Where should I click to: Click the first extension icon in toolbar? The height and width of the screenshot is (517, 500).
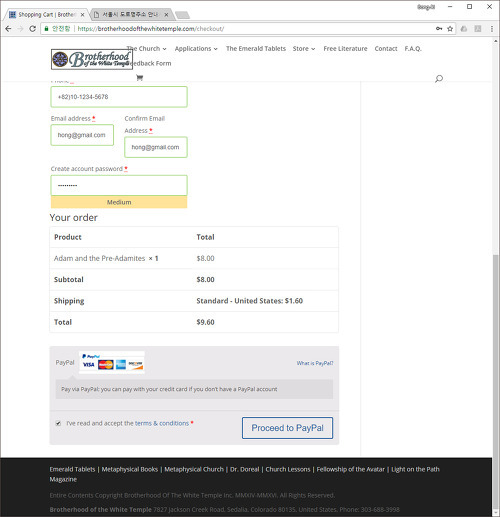(x=464, y=29)
